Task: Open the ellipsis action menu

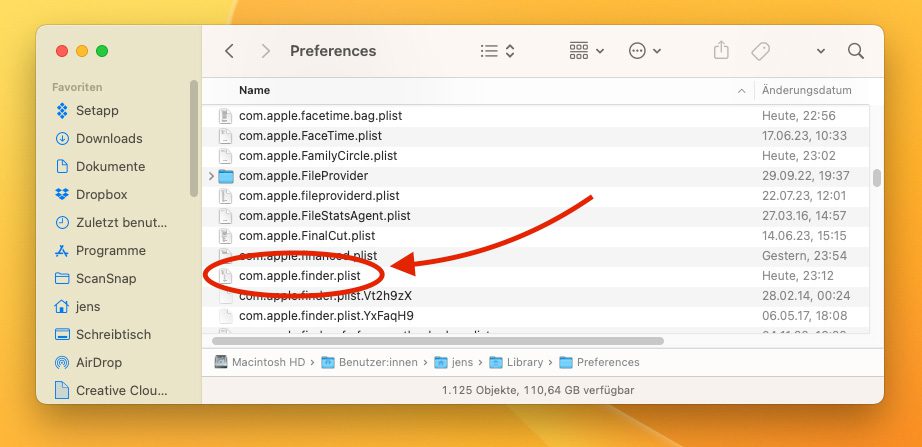Action: coord(644,51)
